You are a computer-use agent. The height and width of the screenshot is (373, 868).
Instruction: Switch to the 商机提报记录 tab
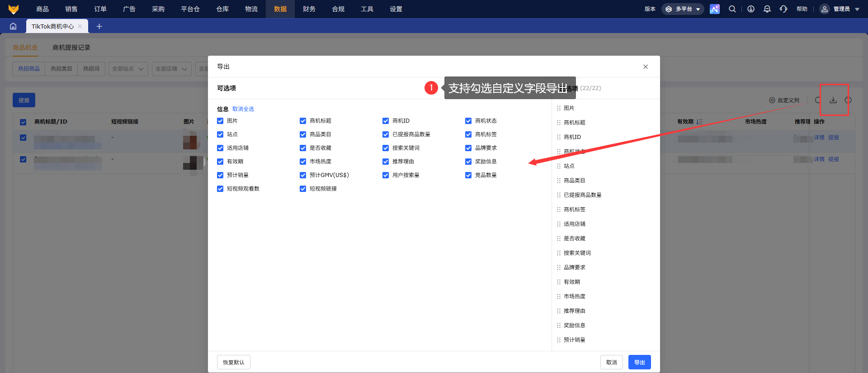[x=71, y=48]
